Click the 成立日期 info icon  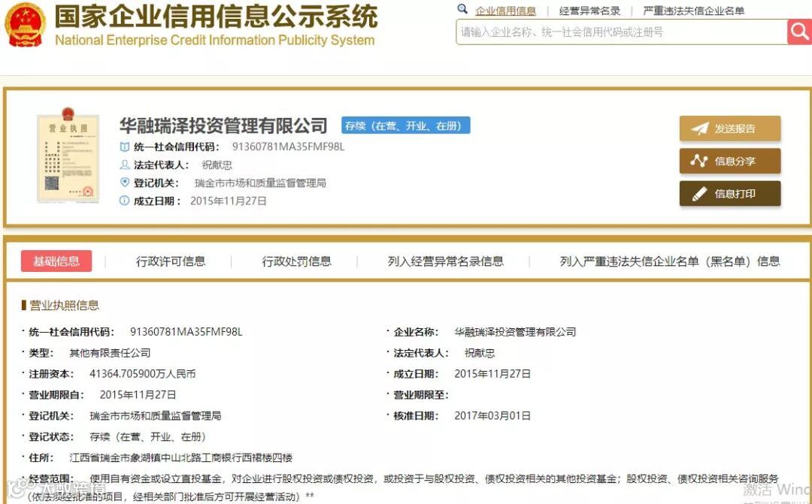point(124,201)
